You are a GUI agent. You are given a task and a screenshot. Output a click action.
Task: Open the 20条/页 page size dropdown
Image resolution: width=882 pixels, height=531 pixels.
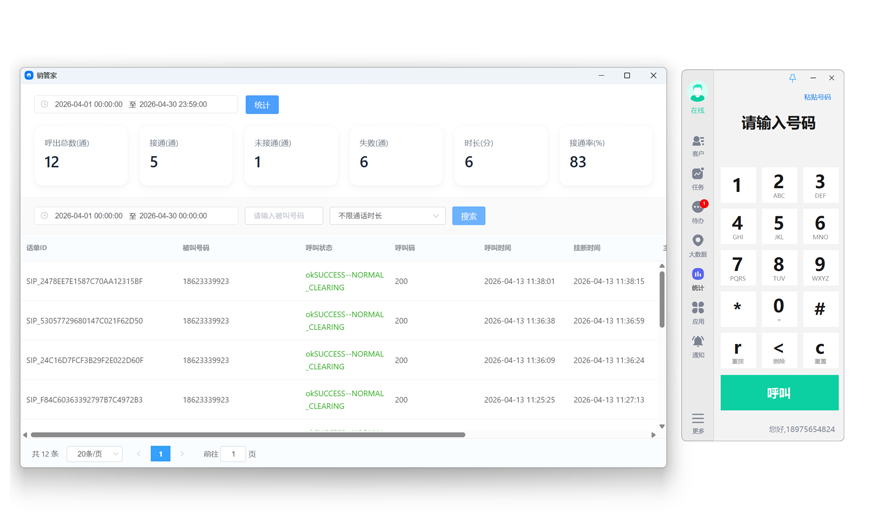[94, 454]
